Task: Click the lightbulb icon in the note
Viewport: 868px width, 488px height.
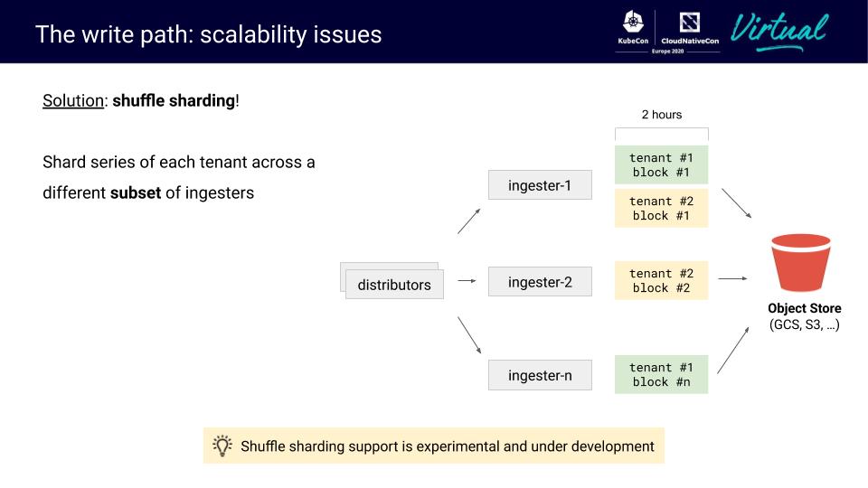Action: (x=222, y=446)
